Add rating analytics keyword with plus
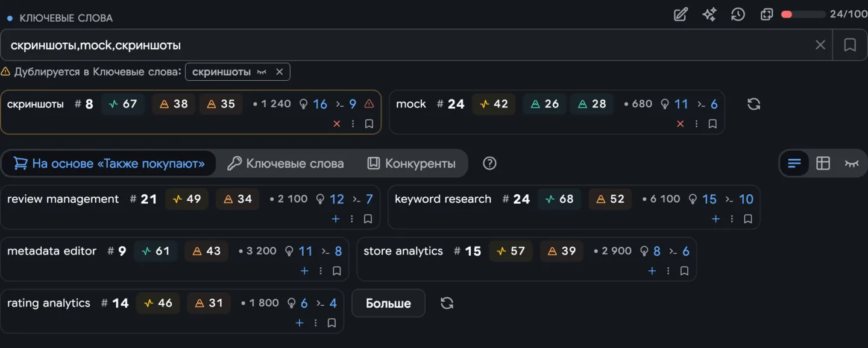 299,323
